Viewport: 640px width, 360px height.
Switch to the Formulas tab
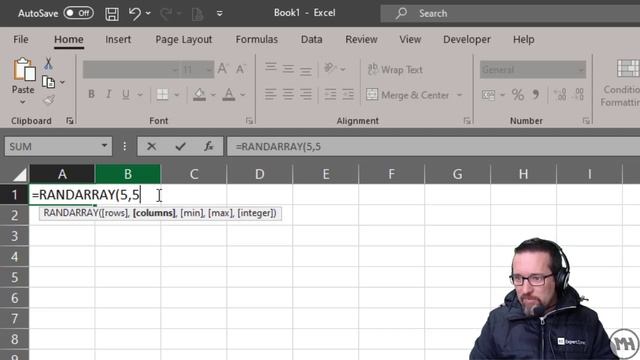(256, 39)
